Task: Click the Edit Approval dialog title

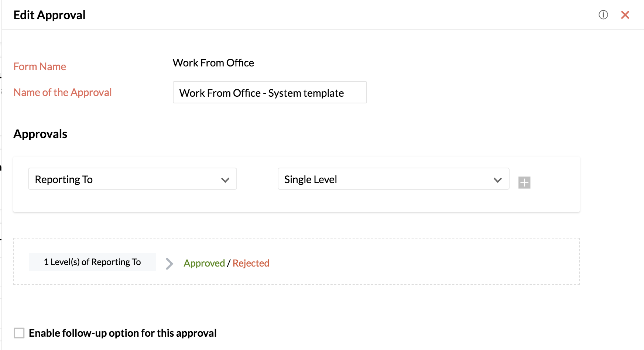Action: point(49,15)
